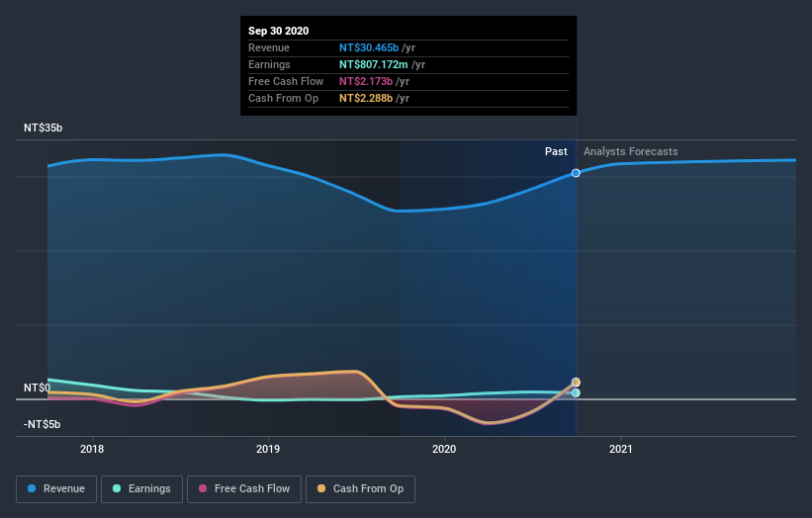This screenshot has width=812, height=518.
Task: Click the 2019 axis label
Action: (268, 449)
